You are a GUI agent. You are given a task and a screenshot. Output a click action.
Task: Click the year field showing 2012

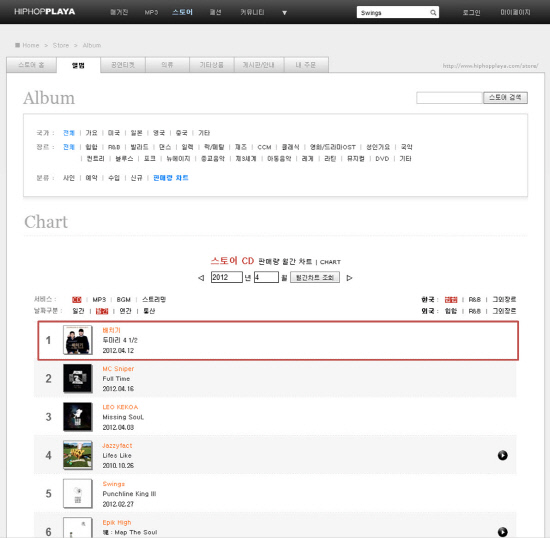227,277
